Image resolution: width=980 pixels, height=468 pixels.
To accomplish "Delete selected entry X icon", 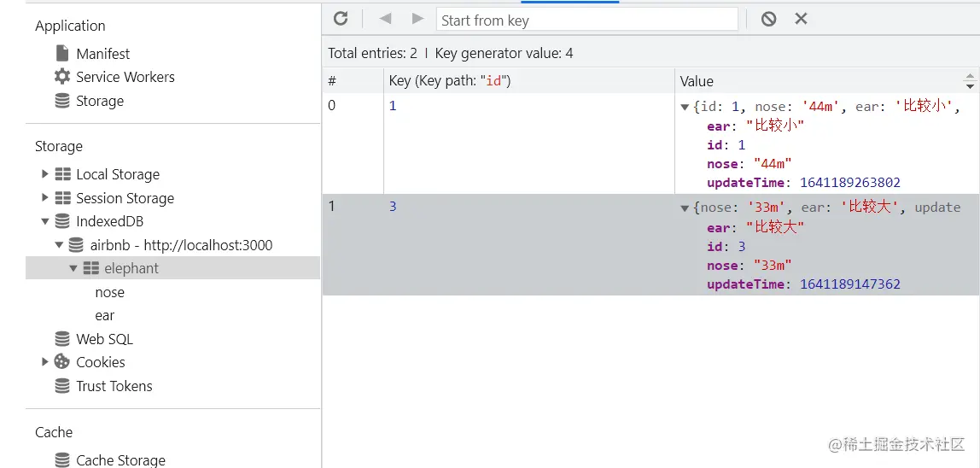I will (x=802, y=19).
